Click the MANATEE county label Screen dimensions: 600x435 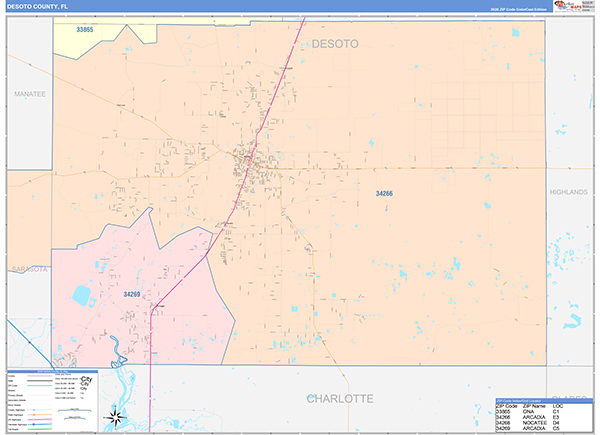coord(30,94)
